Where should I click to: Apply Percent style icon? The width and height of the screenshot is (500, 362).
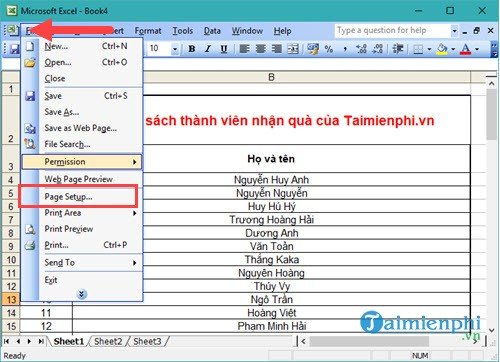point(329,49)
